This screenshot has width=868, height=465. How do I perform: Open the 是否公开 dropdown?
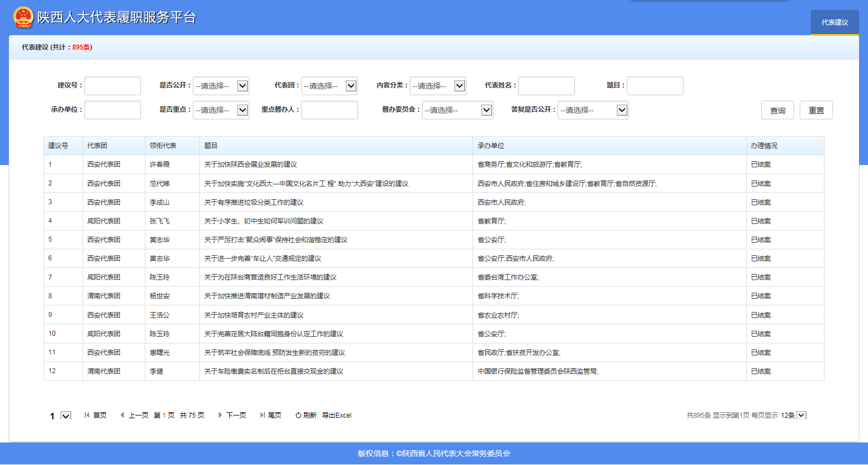tap(221, 86)
